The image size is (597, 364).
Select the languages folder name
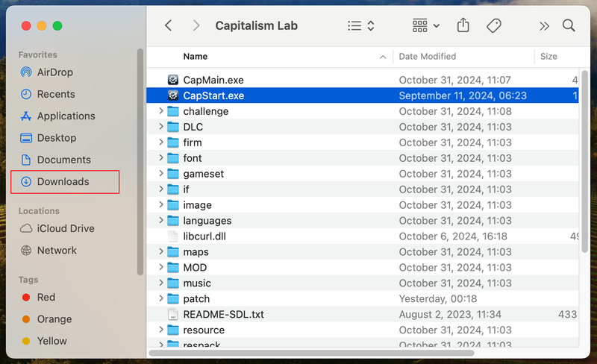(x=207, y=221)
